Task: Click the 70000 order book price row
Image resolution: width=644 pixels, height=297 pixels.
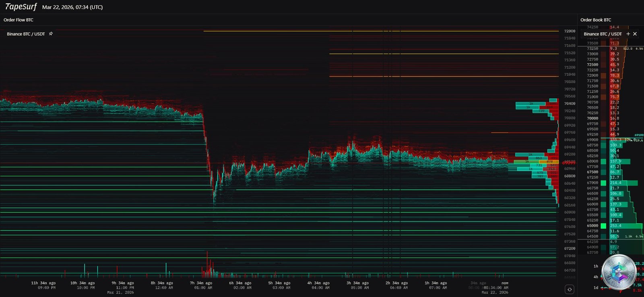Action: click(x=611, y=118)
